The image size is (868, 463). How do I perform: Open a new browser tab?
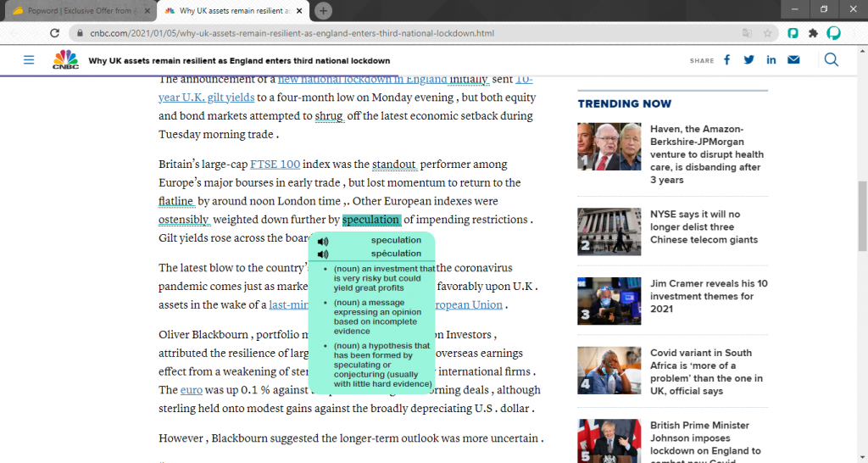click(323, 10)
